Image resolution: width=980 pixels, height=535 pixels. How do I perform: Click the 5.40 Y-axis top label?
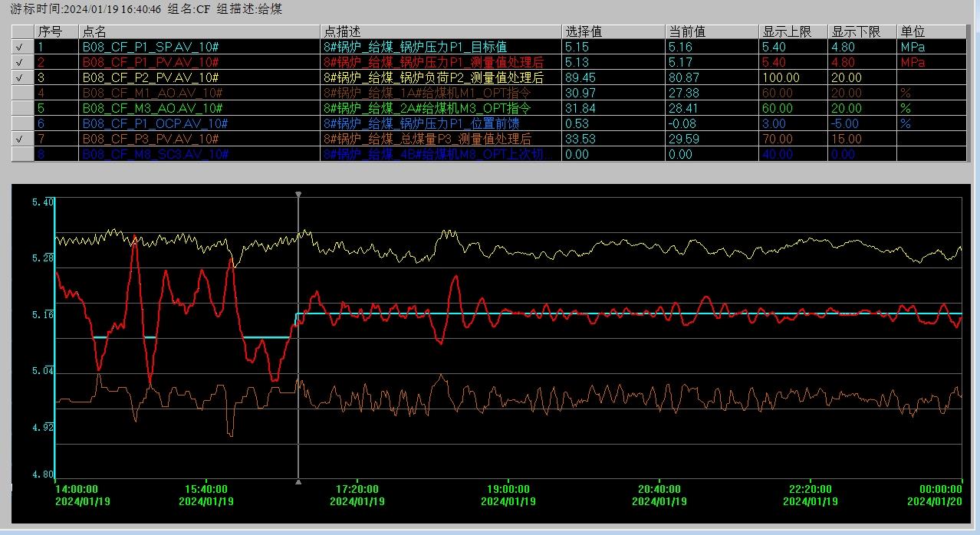tap(42, 202)
